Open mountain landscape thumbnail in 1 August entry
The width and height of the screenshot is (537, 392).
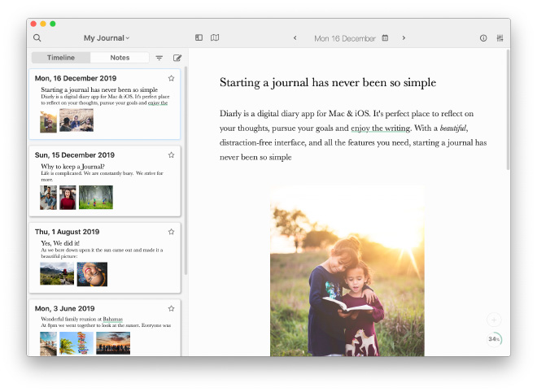coord(57,273)
